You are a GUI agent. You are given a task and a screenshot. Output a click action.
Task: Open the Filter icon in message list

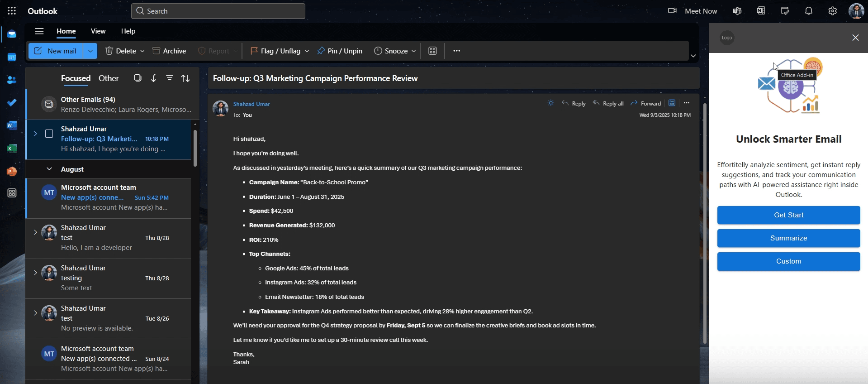pos(170,78)
